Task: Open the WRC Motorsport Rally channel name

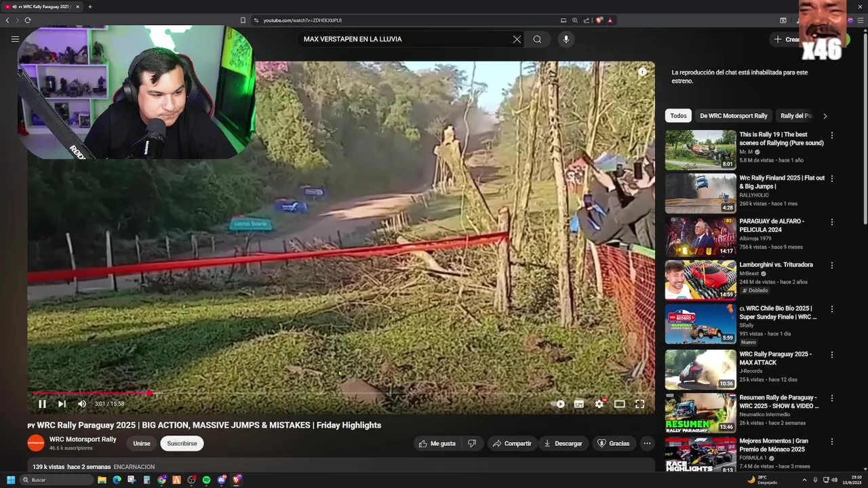Action: coord(83,439)
